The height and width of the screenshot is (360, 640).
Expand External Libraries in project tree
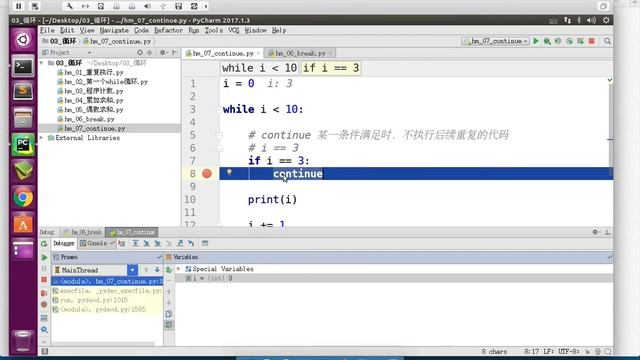click(x=42, y=138)
